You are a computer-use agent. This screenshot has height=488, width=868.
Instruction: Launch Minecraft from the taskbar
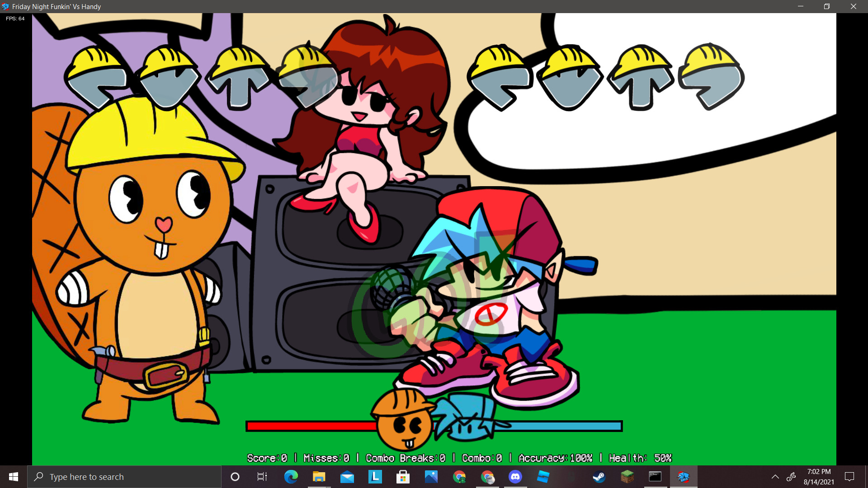[627, 477]
